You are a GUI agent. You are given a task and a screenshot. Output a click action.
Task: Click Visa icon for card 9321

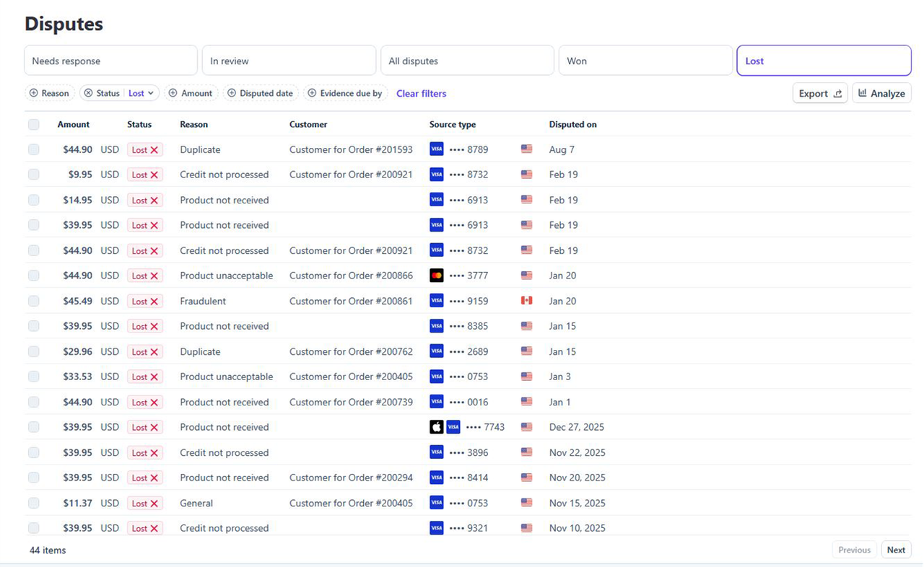[x=437, y=528]
